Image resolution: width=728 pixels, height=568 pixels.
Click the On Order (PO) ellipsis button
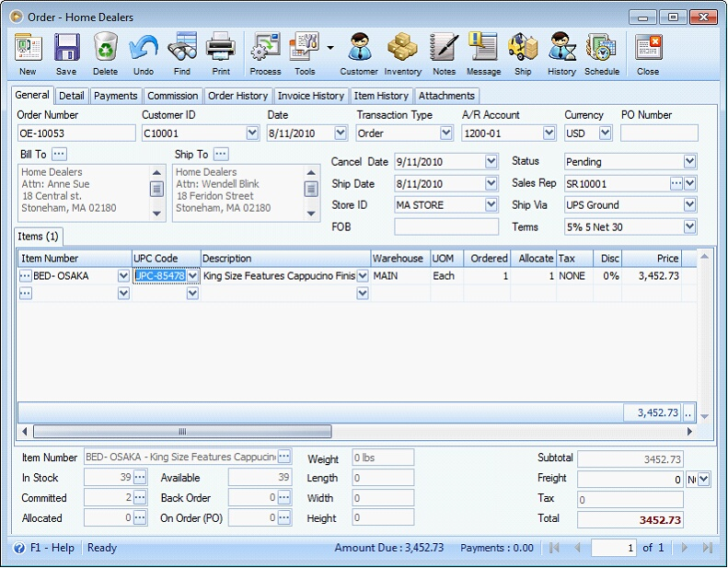pos(284,517)
